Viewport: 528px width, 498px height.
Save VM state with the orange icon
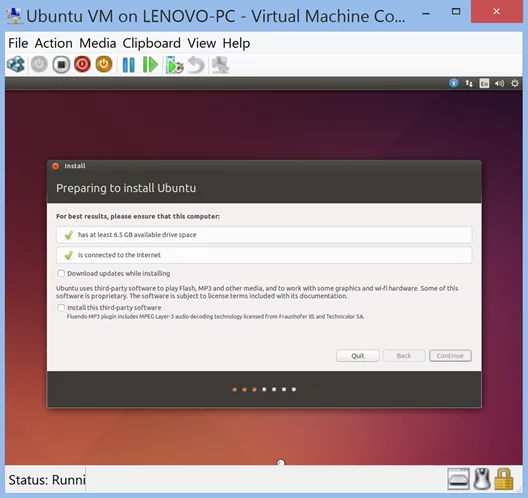click(x=104, y=64)
